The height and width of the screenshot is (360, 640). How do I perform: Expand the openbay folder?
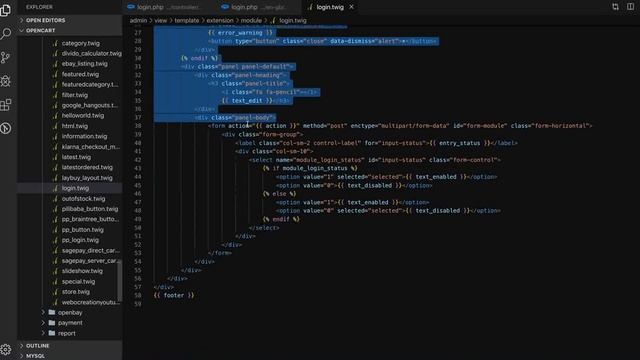point(70,313)
